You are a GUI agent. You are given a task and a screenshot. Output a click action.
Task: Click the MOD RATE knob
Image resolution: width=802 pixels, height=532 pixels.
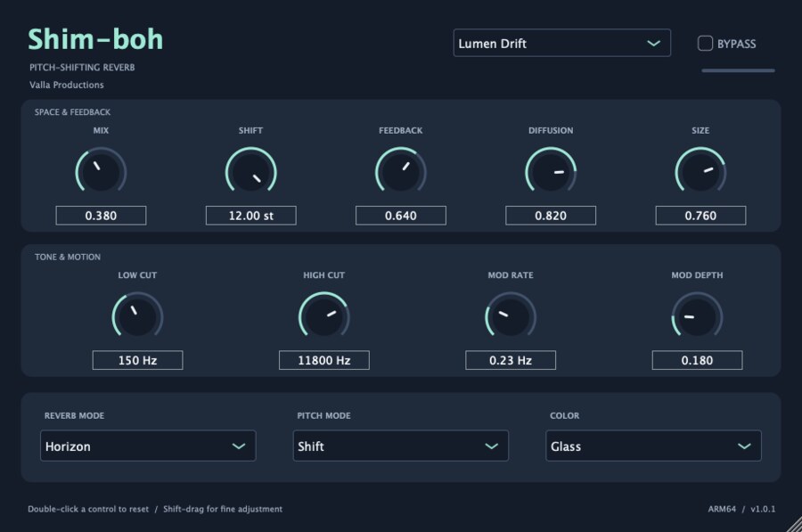(511, 316)
